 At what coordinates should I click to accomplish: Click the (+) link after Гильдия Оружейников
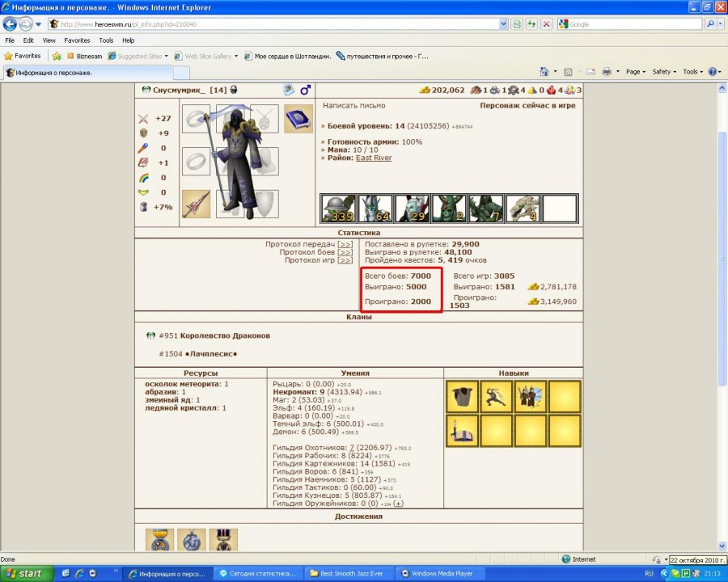coord(398,504)
